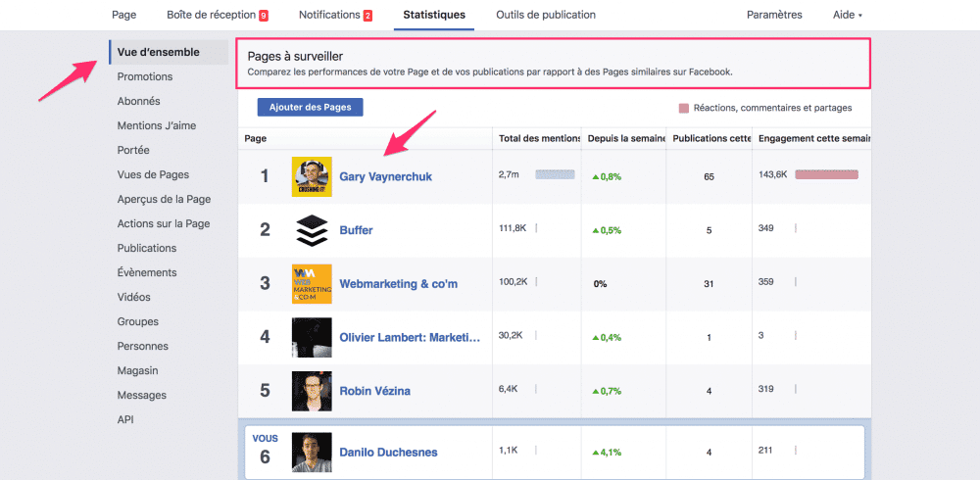Open Groupes in the sidebar
Screen dimensions: 980x480
point(137,322)
